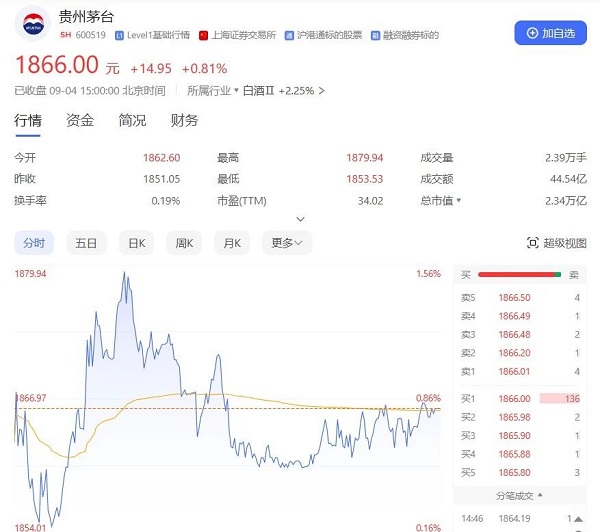Screen dimensions: 600x532
Task: Click the 沪港通标的股票 label
Action: (329, 35)
